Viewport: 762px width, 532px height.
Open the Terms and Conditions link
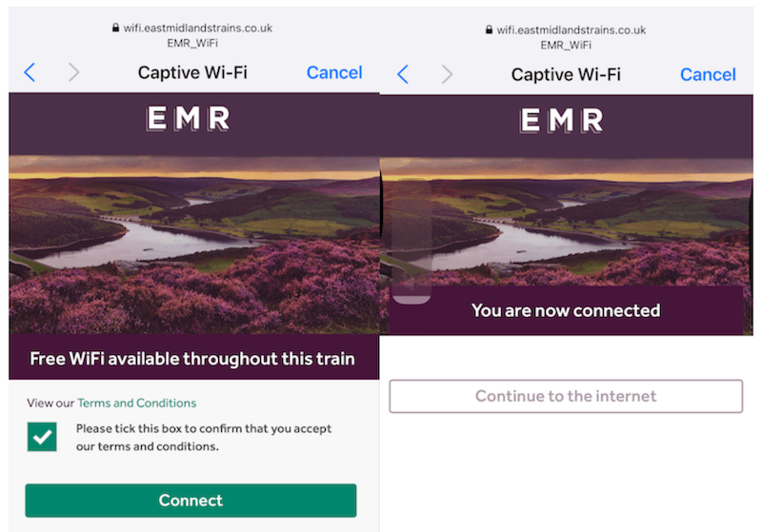pyautogui.click(x=136, y=403)
